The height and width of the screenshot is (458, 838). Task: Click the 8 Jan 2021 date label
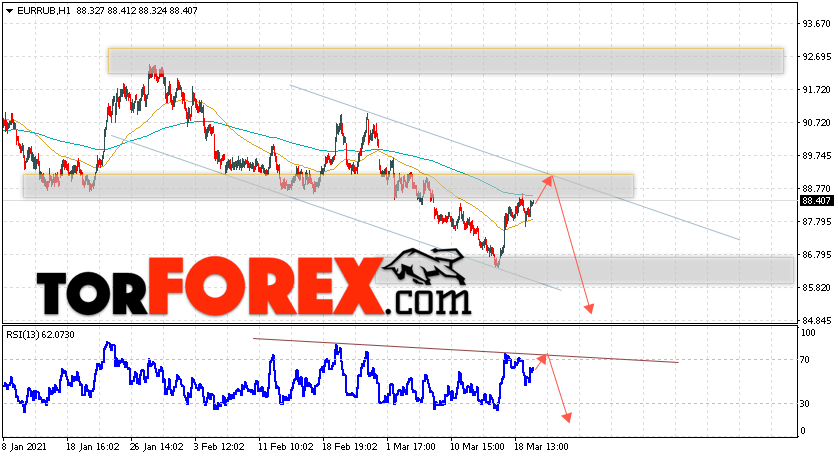25,447
